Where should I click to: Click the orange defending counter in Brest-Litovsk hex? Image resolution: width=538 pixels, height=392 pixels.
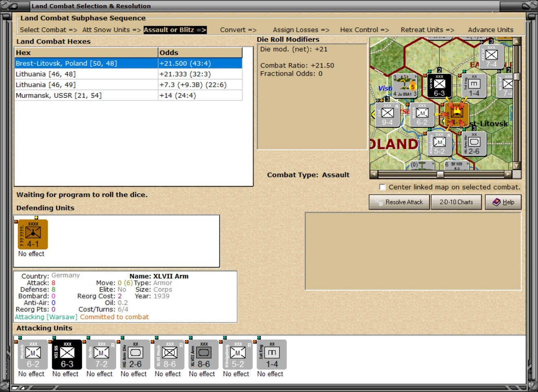pyautogui.click(x=456, y=115)
